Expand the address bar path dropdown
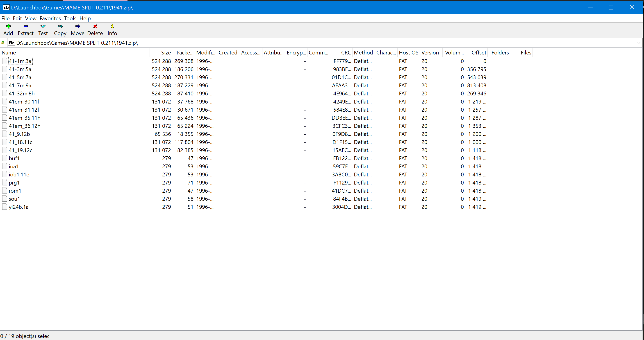Viewport: 644px width, 340px height. pyautogui.click(x=639, y=43)
